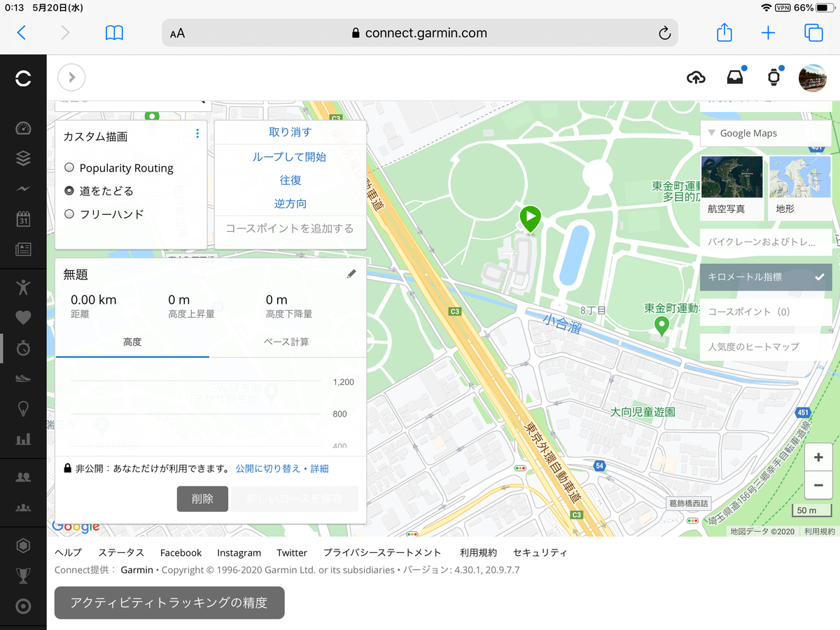This screenshot has height=630, width=840.
Task: Toggle 人気度のヒートマップ option
Action: click(766, 346)
